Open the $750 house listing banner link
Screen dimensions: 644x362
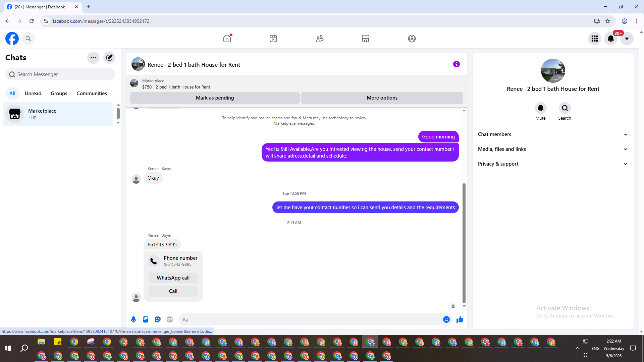coord(176,87)
